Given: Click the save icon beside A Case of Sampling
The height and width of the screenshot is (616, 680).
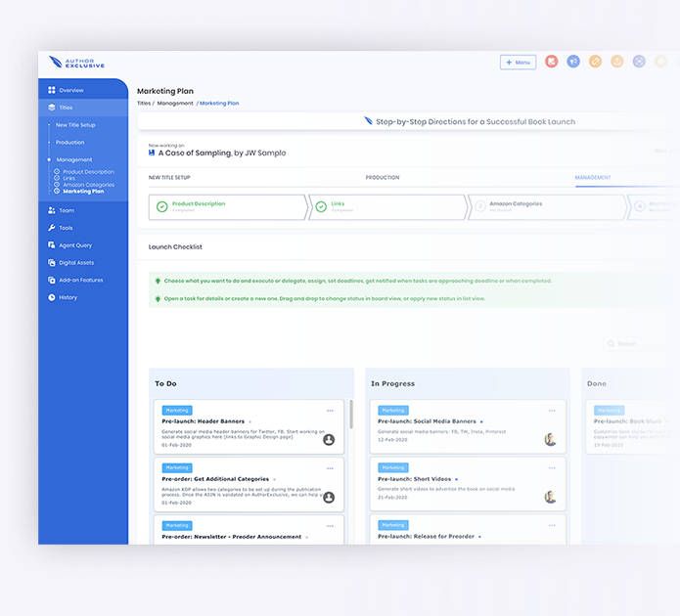Looking at the screenshot, I should point(152,153).
